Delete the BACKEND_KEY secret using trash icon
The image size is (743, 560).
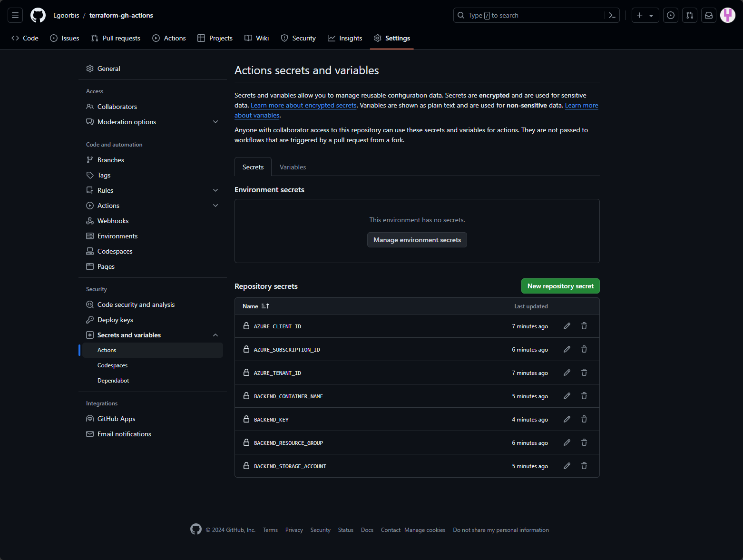584,419
